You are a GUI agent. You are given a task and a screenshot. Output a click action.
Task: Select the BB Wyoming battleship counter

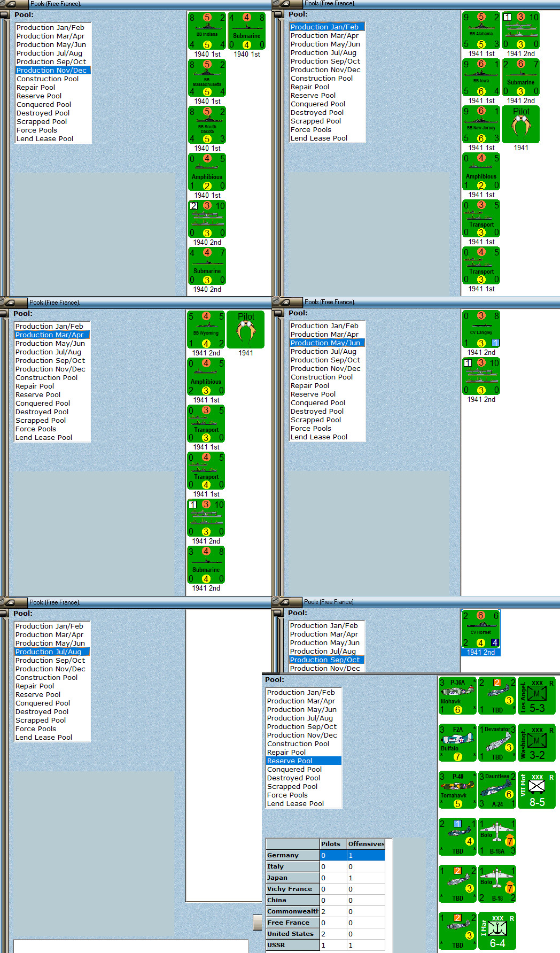206,329
